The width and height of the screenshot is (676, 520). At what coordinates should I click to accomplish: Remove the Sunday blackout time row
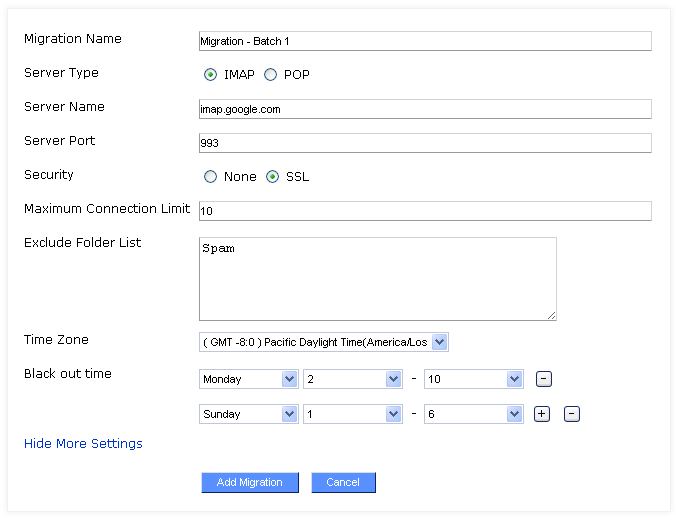click(571, 414)
